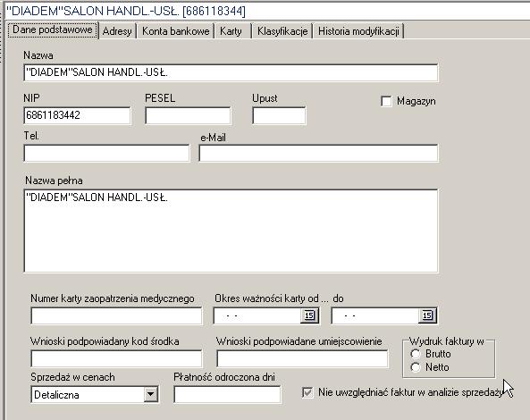The image size is (530, 420).
Task: Click the e-Mail input field
Action: pyautogui.click(x=318, y=154)
